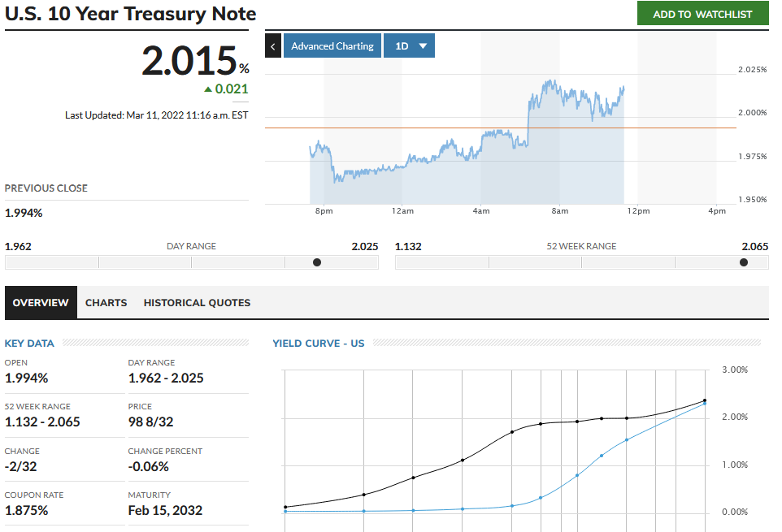
Task: Click the 2.015 yield value
Action: point(189,61)
